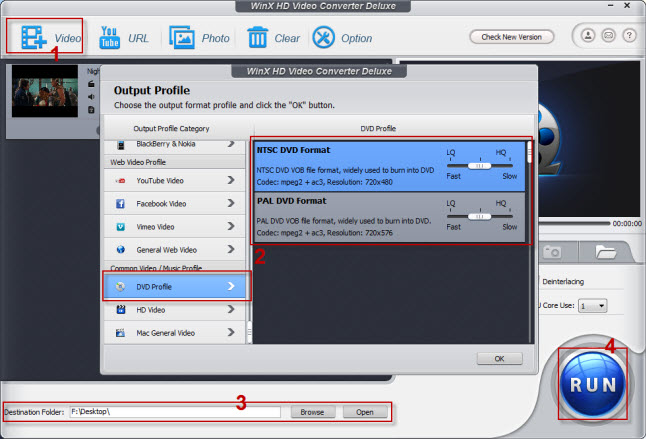This screenshot has width=646, height=439.
Task: Expand the BlackBerry & Nokia arrow
Action: tap(231, 144)
